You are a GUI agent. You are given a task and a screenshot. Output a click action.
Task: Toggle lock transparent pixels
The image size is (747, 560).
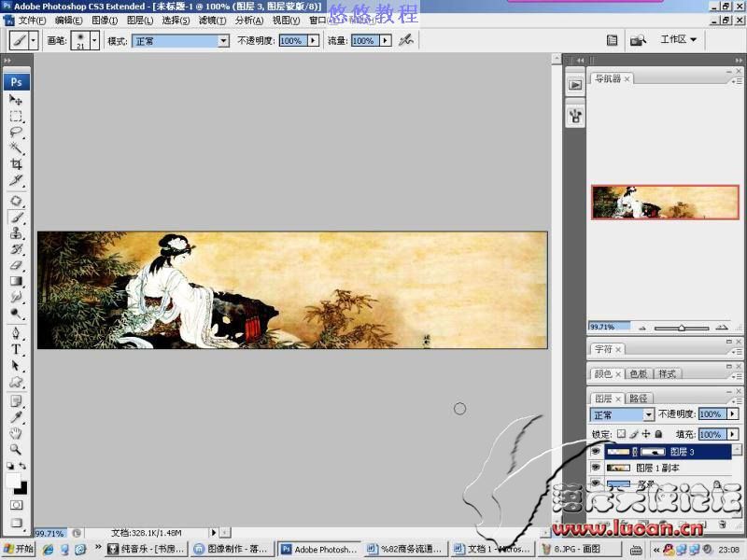[621, 434]
